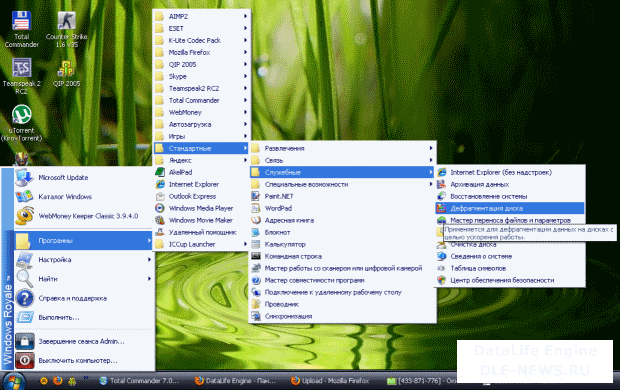
Task: Click the Сведения о системе icon
Action: click(x=442, y=256)
